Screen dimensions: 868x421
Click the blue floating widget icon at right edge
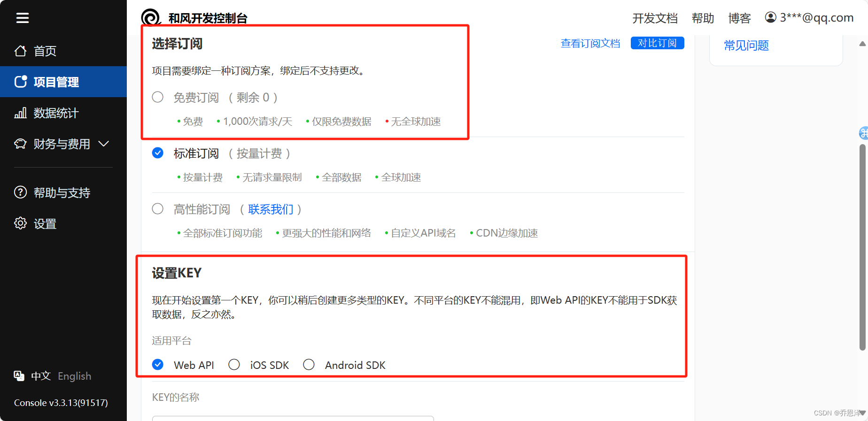pos(863,133)
